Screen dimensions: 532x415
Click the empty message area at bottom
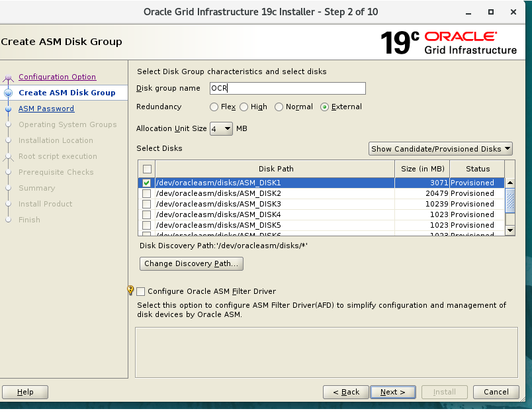(x=326, y=353)
